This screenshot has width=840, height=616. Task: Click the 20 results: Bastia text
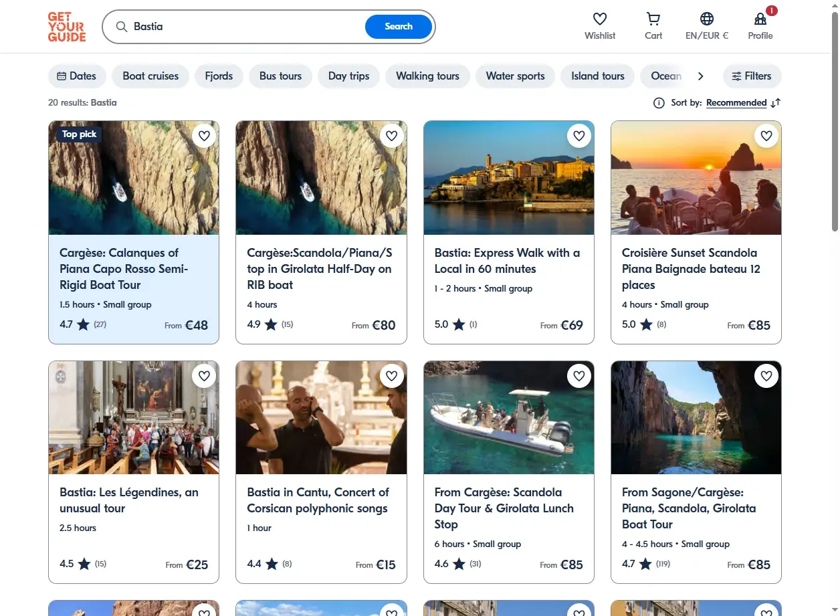click(x=82, y=103)
